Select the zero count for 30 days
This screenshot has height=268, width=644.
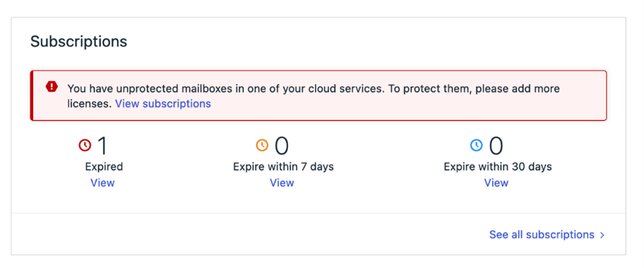pos(496,146)
